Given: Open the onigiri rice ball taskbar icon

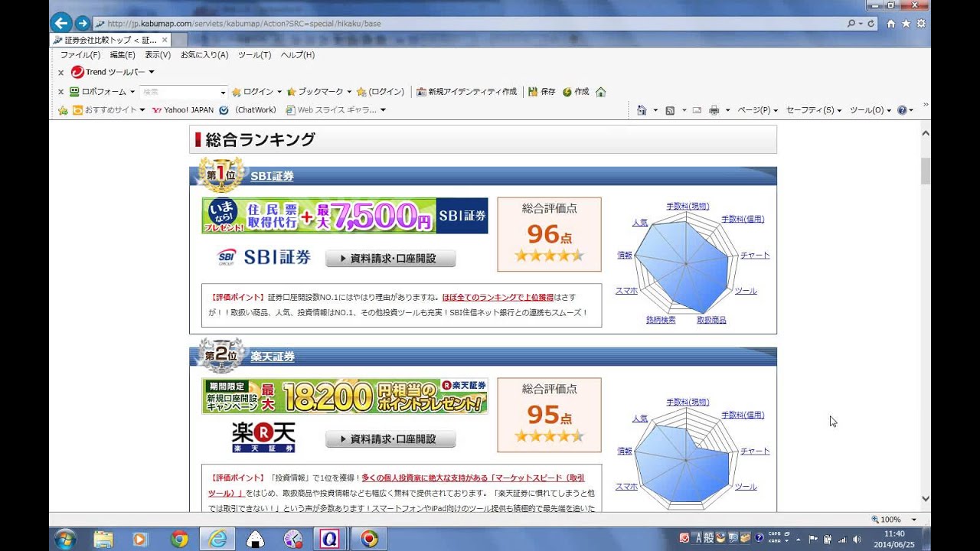Looking at the screenshot, I should [x=255, y=540].
